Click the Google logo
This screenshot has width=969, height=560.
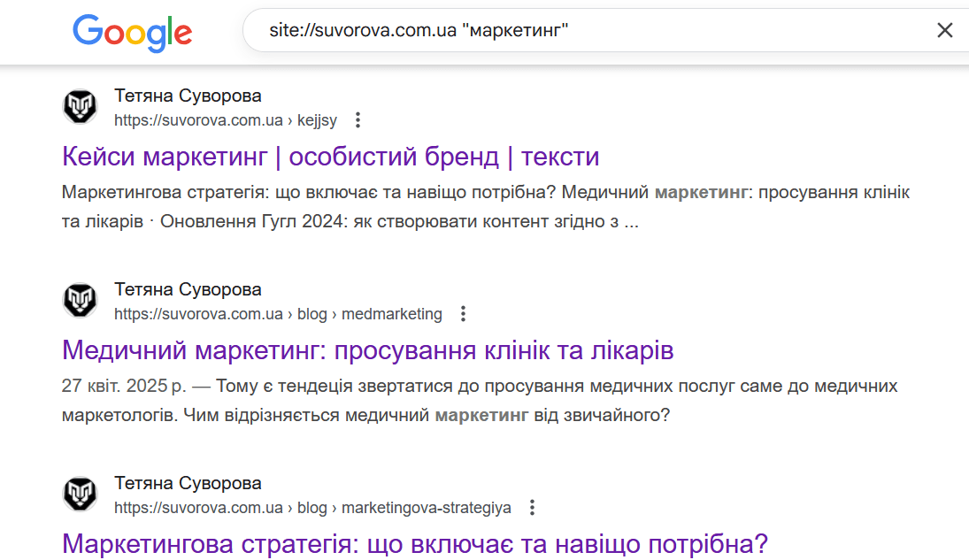coord(132,32)
